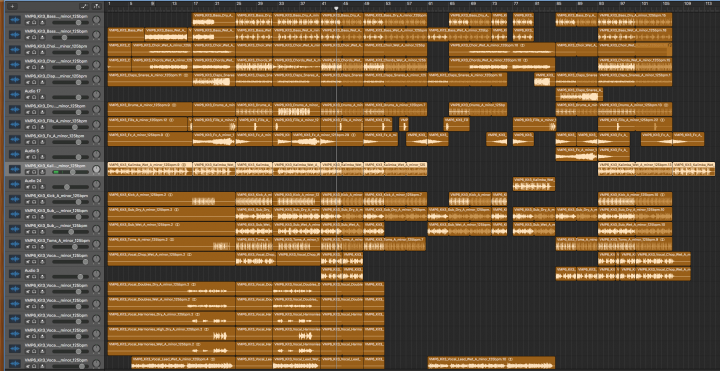Click the tray-arrow button on the Toms track
Screen dimensions: 720x371
coord(42,247)
